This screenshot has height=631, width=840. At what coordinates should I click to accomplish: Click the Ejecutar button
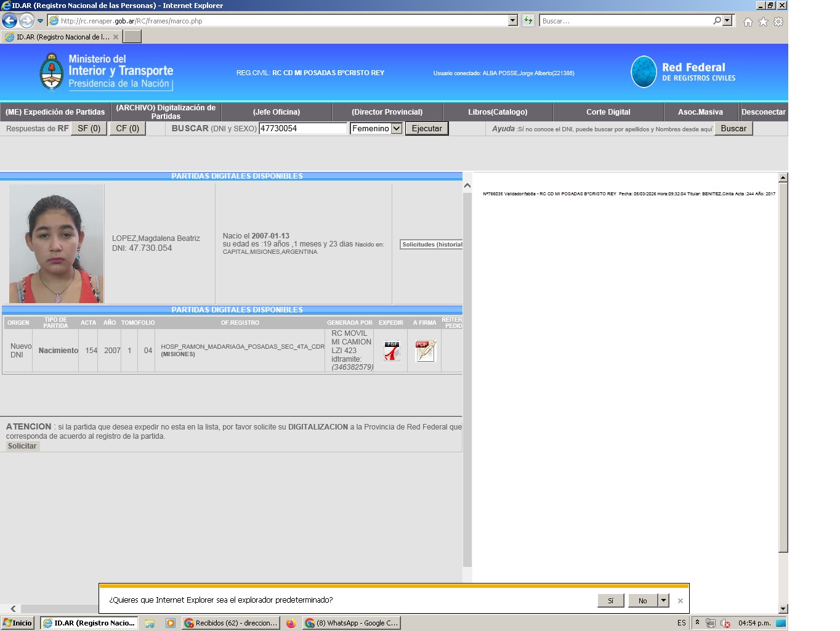coord(426,128)
